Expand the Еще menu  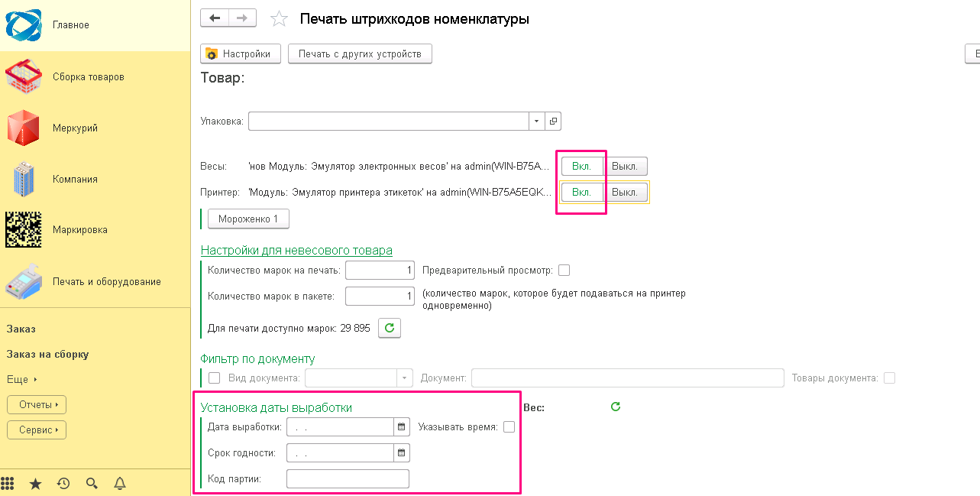[x=22, y=379]
